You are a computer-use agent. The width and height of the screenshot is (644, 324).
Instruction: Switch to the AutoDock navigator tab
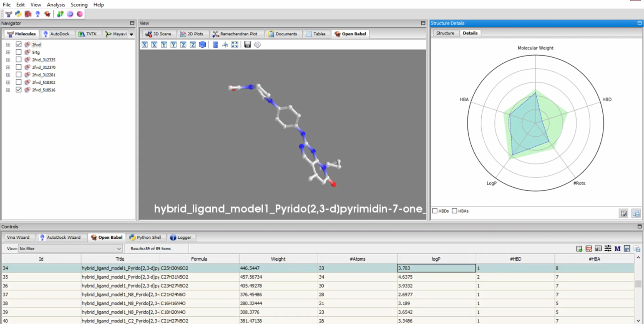tap(56, 34)
